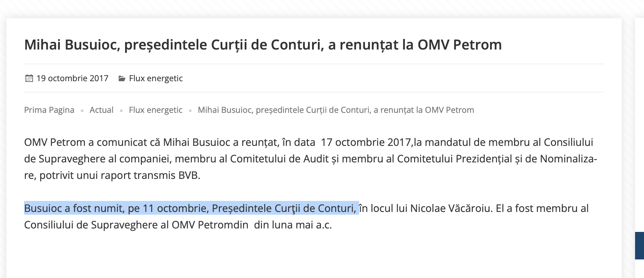
Task: Click "din luna mai a.c." ending text
Action: click(x=293, y=225)
